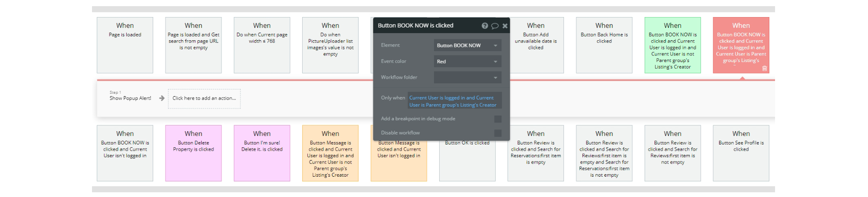Click 'Click here to add an action...'

click(x=204, y=98)
